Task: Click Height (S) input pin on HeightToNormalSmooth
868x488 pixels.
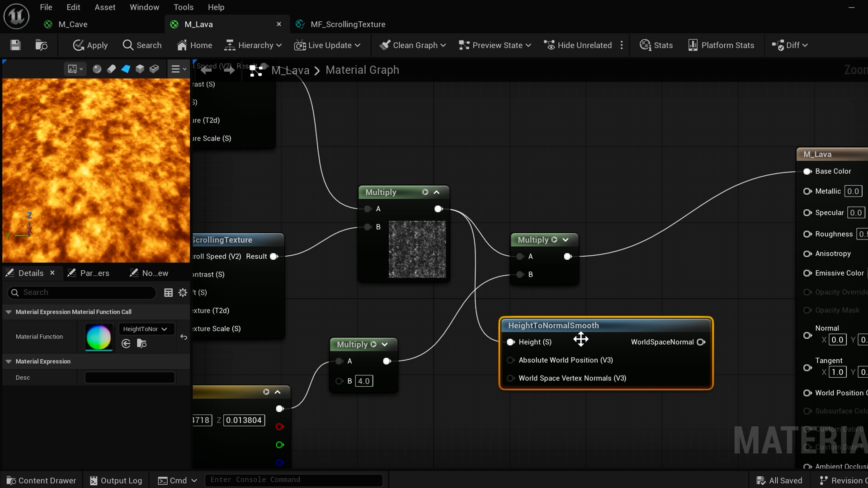Action: point(510,342)
